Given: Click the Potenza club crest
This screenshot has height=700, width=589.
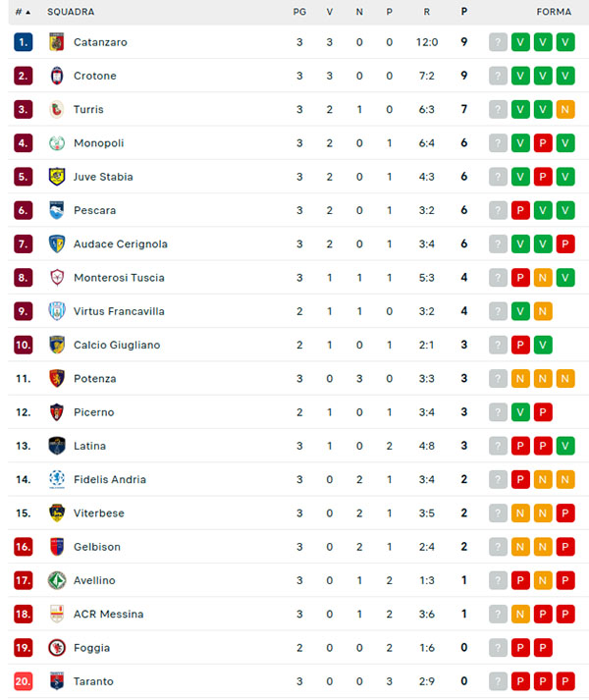Looking at the screenshot, I should (56, 379).
